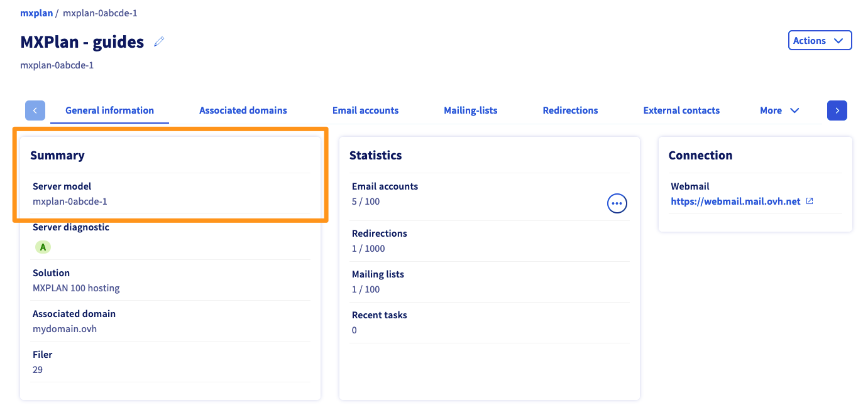Expand the Actions dropdown menu
Screen dimensions: 868x420
click(820, 40)
